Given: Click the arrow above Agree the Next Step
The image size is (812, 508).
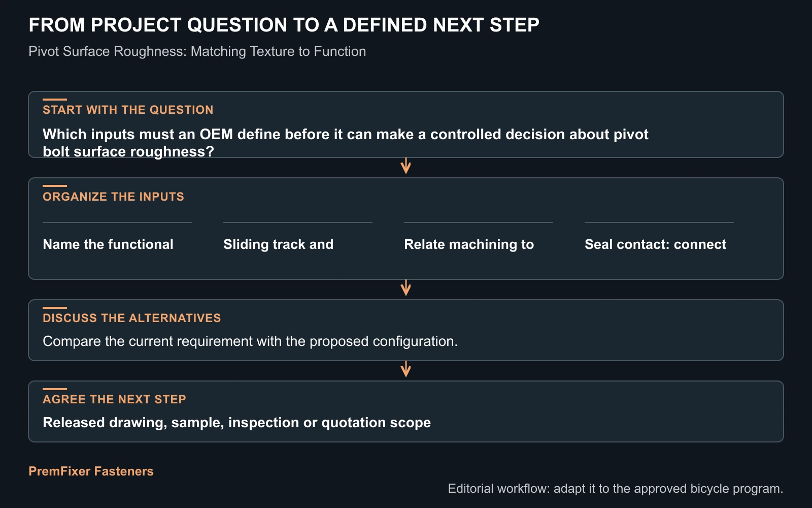Looking at the screenshot, I should (x=405, y=369).
